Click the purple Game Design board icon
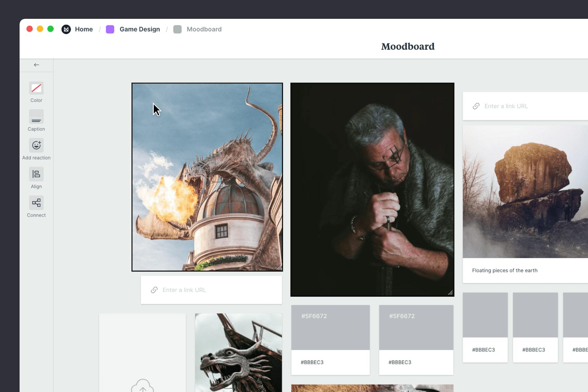The height and width of the screenshot is (392, 588). point(110,29)
